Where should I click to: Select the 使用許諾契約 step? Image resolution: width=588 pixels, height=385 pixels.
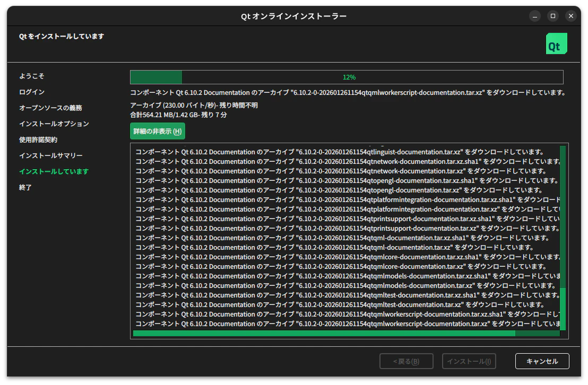pyautogui.click(x=38, y=140)
